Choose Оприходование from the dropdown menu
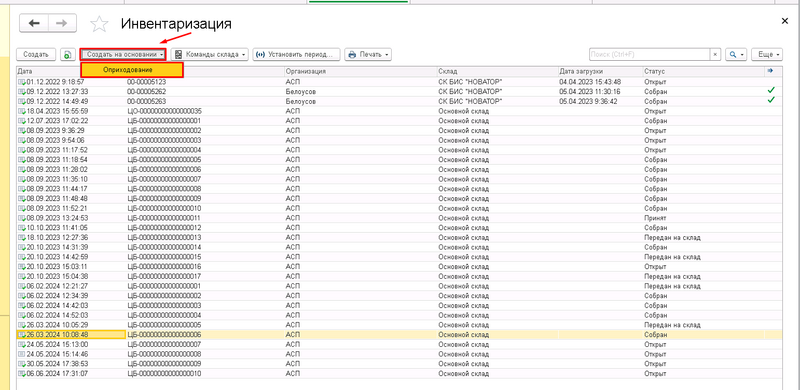This screenshot has height=390, width=800. pyautogui.click(x=132, y=70)
